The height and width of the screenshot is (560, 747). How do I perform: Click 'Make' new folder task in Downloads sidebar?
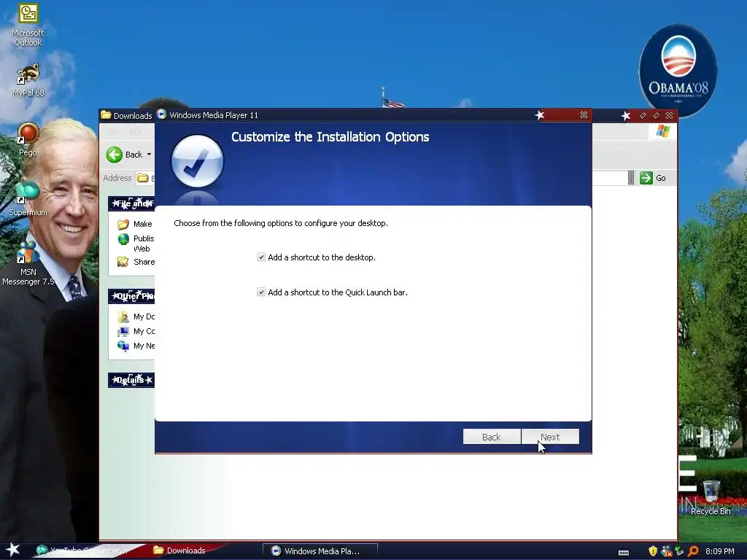[x=136, y=224]
